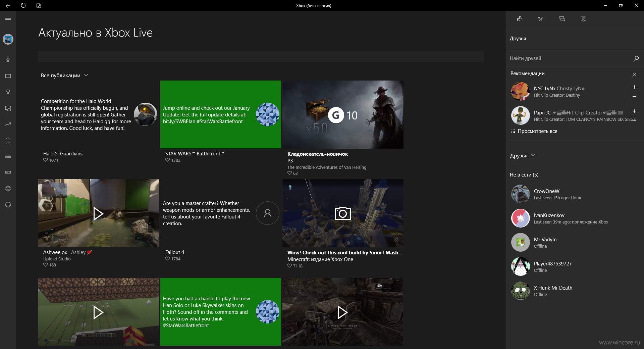644x349 pixels.
Task: Like the Fallout 4 post
Action: click(x=168, y=259)
